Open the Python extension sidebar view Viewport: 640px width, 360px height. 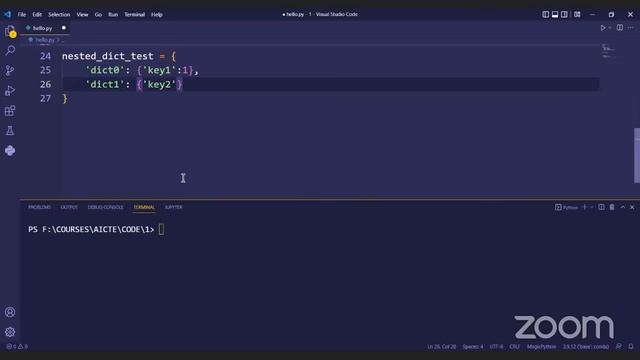point(10,151)
